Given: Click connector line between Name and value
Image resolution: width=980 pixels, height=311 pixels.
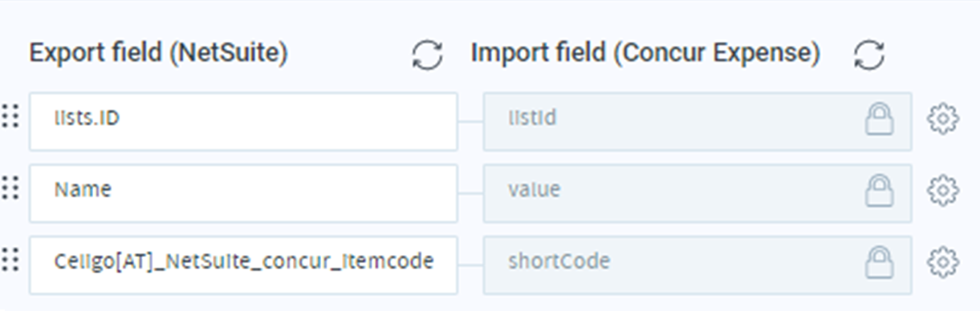Looking at the screenshot, I should click(470, 193).
